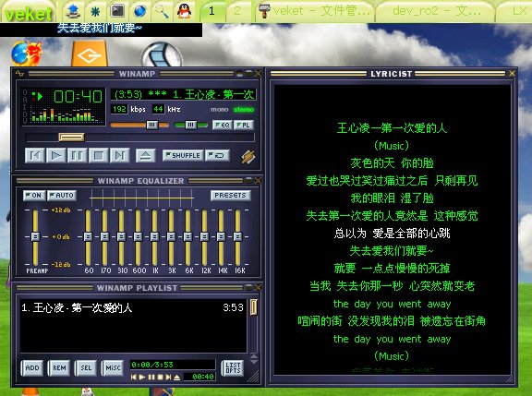Switch to veket file manager taskbar item
Image resolution: width=532 pixels, height=396 pixels.
click(x=315, y=11)
